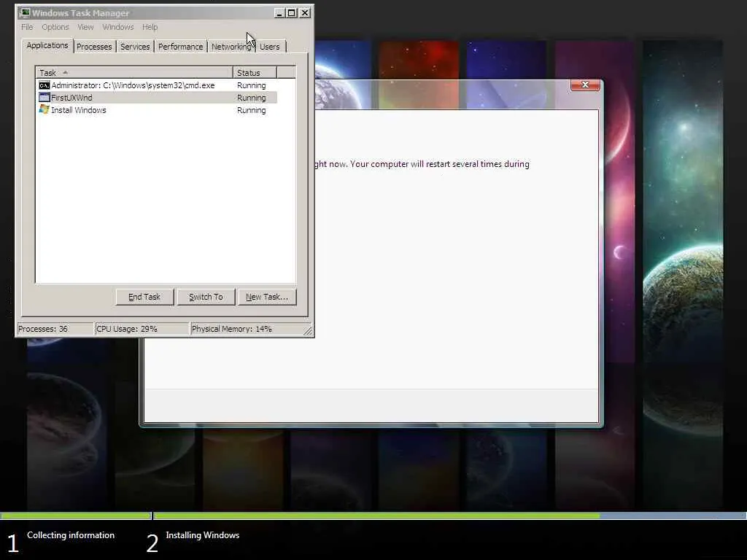Click the New Task... button
This screenshot has height=560, width=747.
point(267,297)
